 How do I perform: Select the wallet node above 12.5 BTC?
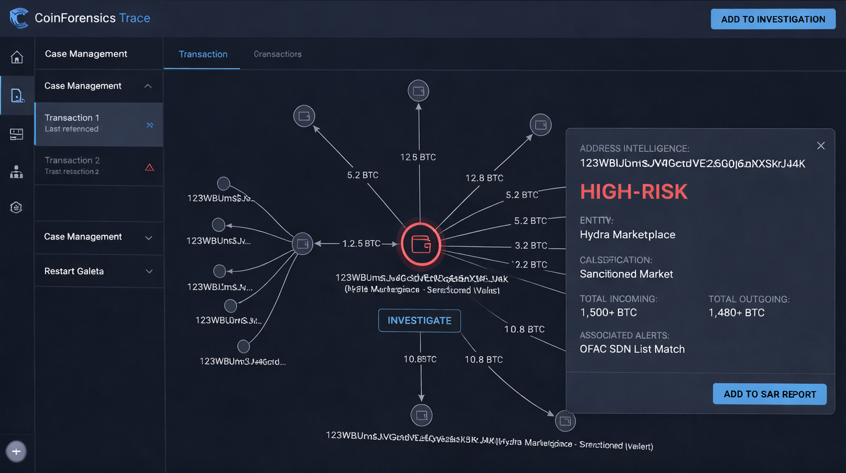click(418, 91)
